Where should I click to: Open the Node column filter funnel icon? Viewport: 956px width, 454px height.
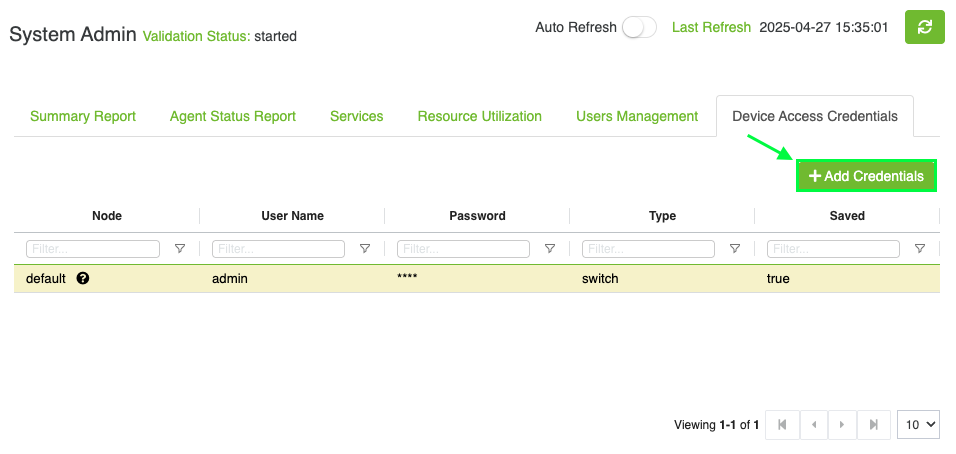pyautogui.click(x=180, y=249)
